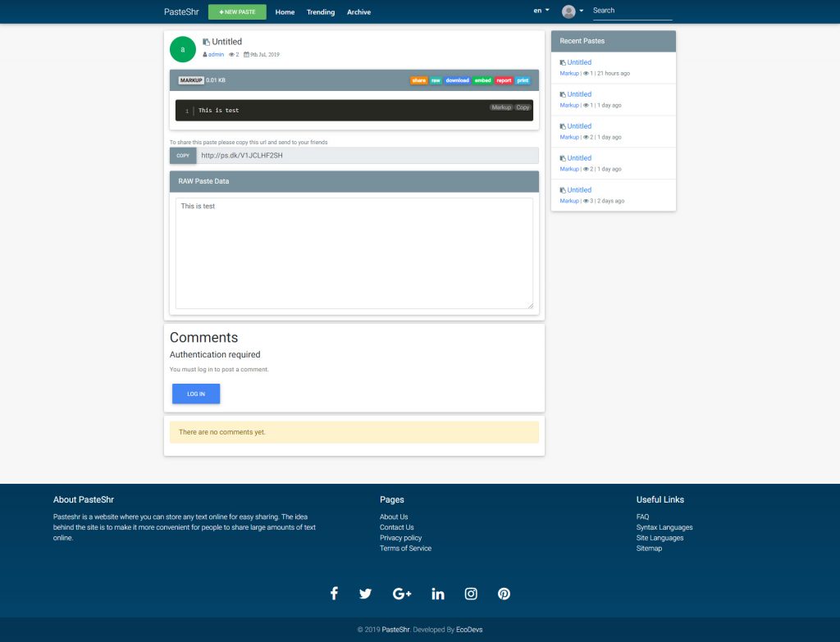Click the green embed badge
This screenshot has height=642, width=840.
[482, 80]
